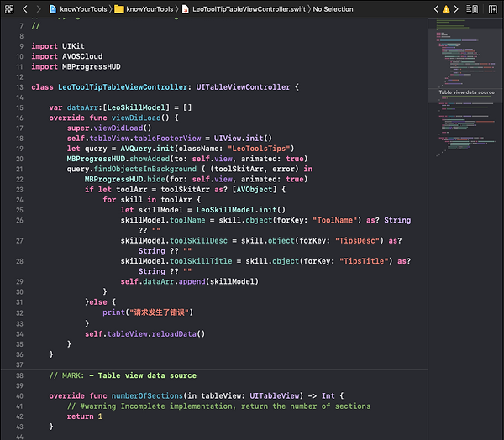
Task: Click 'import AVOSCloud' line
Action: [67, 56]
